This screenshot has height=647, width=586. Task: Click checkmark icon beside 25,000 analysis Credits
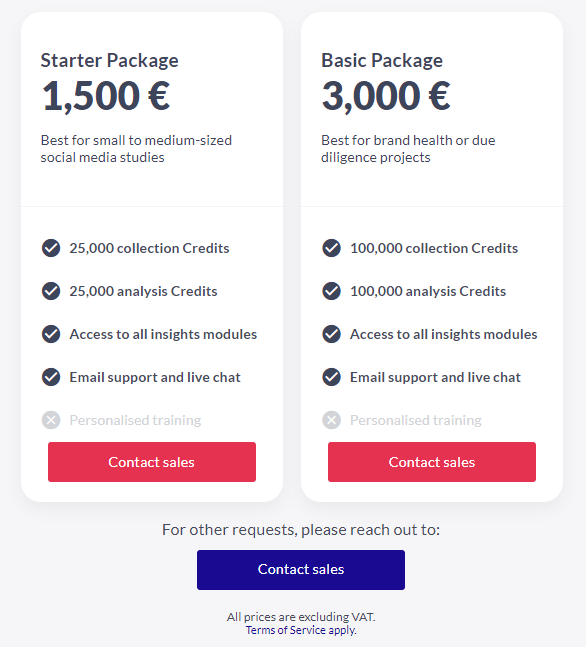(x=51, y=291)
